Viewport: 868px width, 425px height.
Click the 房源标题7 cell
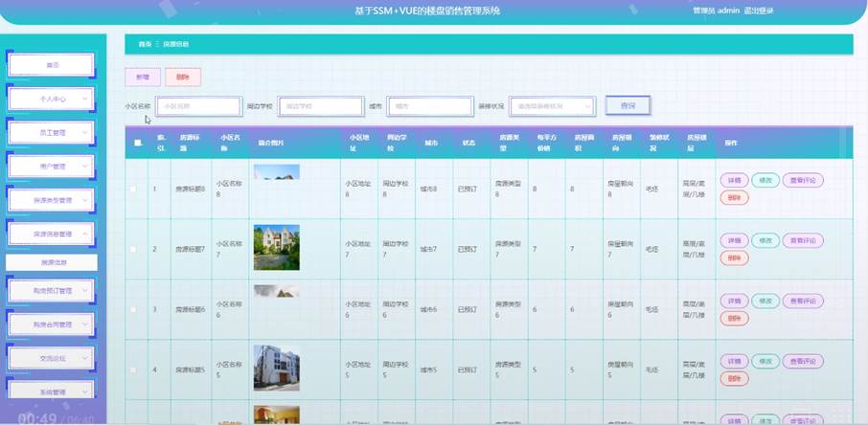[191, 249]
